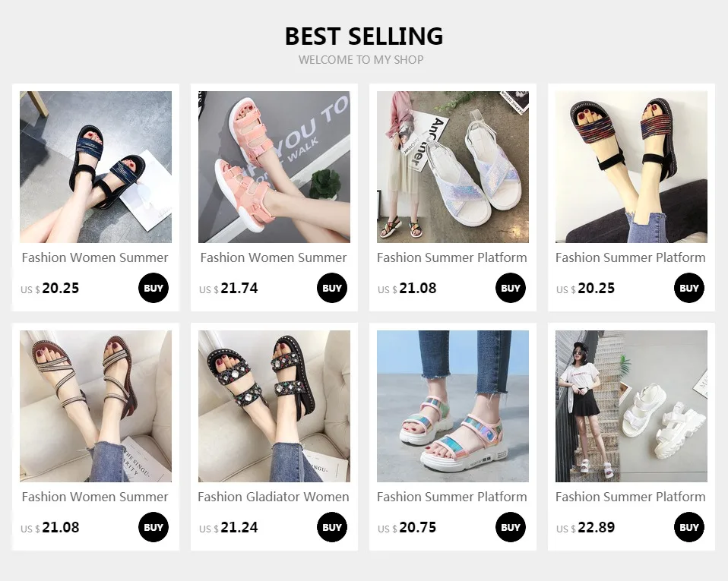Click the Fashion Summer Platform title above $22.89
The image size is (728, 581).
pyautogui.click(x=631, y=497)
